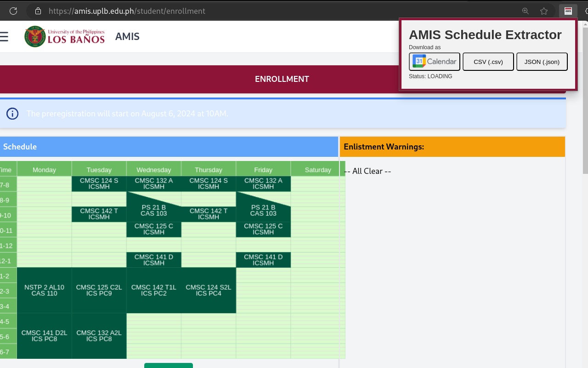Viewport: 588px width, 368px height.
Task: Select the CMSC 124 S Tuesday cell
Action: [x=99, y=184]
